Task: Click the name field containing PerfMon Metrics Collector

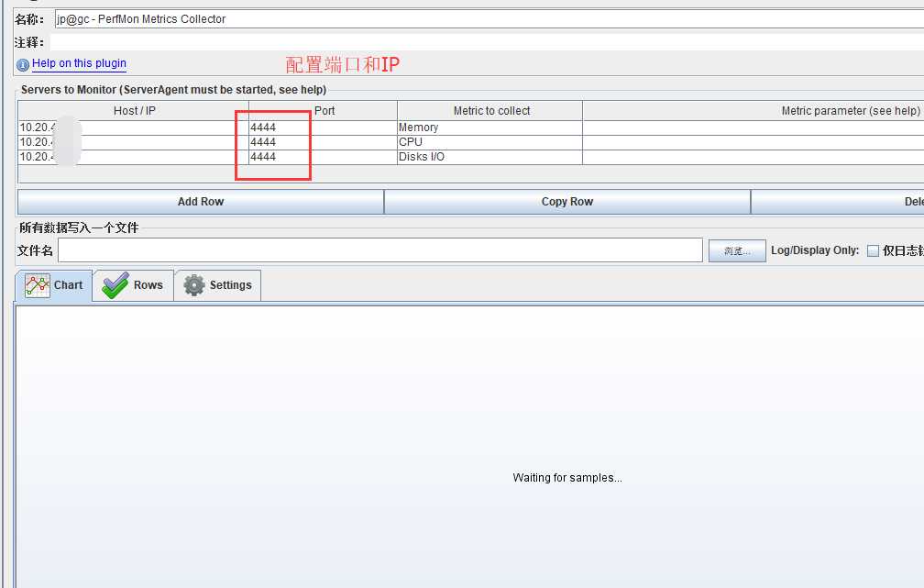Action: coord(489,19)
